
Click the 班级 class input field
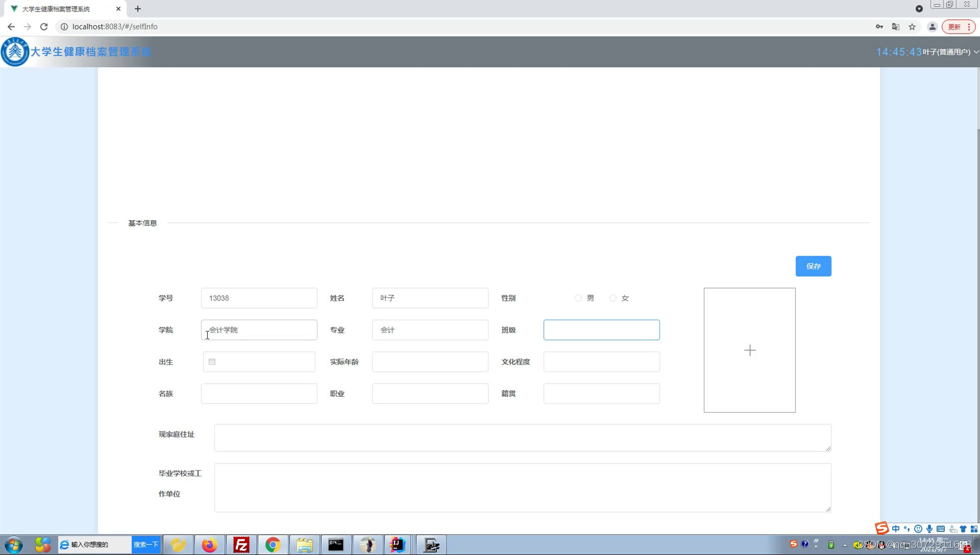coord(601,330)
